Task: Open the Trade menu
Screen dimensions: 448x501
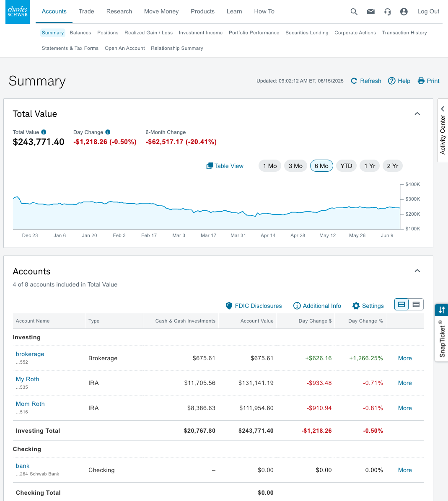Action: (86, 11)
